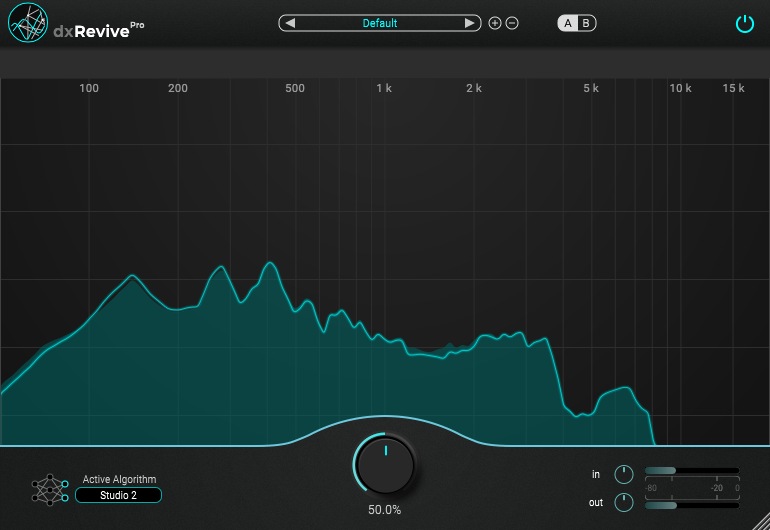Click the 1 k frequency marker label

pyautogui.click(x=384, y=89)
